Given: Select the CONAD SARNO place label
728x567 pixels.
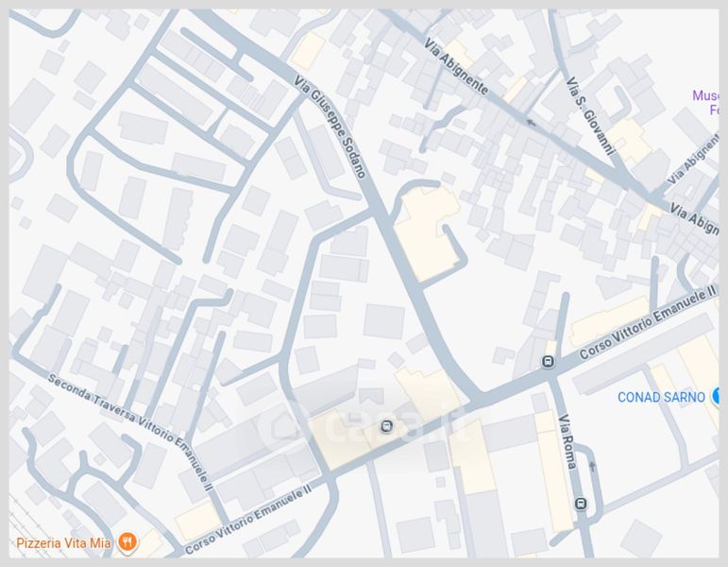Looking at the screenshot, I should pyautogui.click(x=661, y=397).
